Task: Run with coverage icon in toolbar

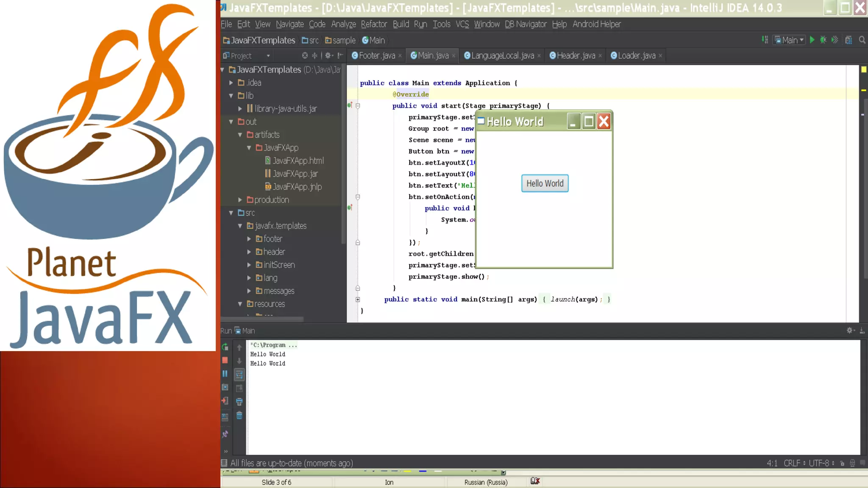Action: coord(835,40)
